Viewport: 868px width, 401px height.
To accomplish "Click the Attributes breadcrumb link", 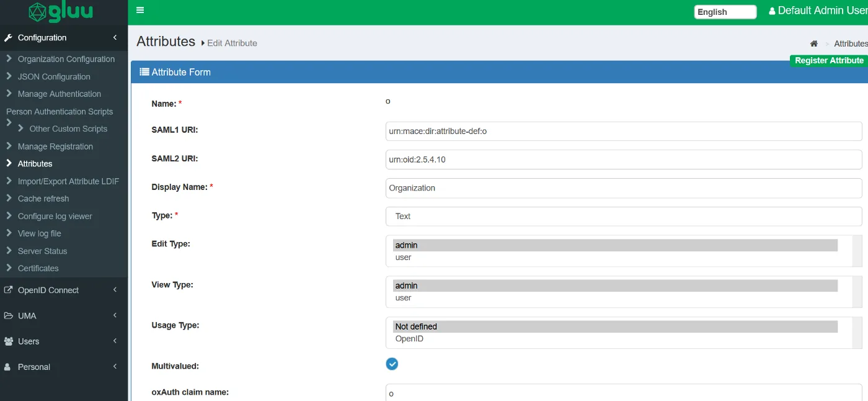I will pos(851,43).
